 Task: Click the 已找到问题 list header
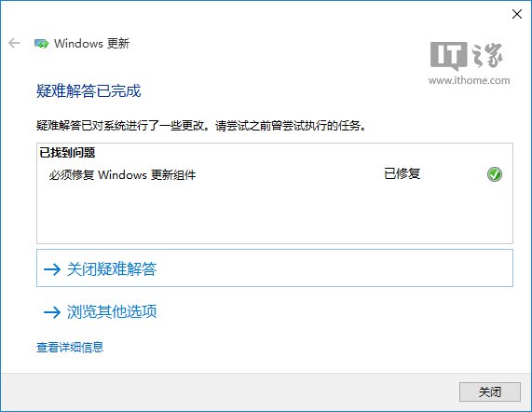coord(67,153)
